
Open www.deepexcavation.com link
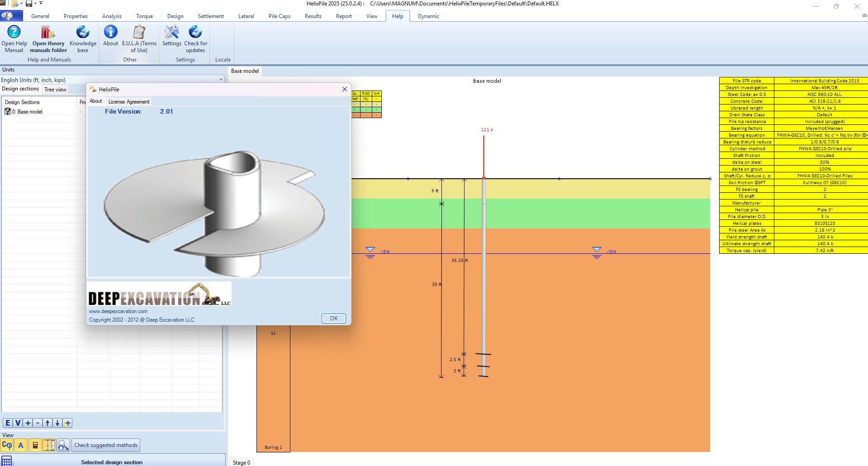[118, 311]
